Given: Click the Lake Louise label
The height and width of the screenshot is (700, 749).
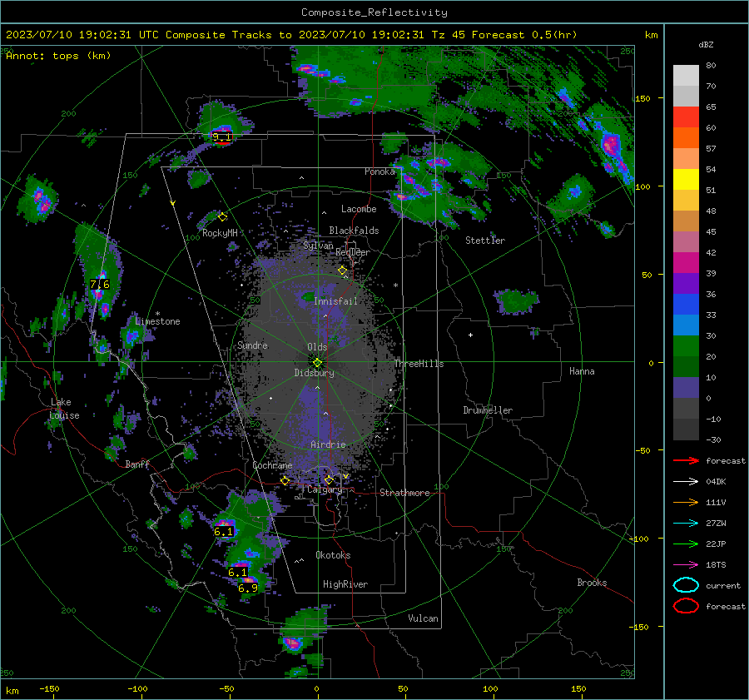Looking at the screenshot, I should [64, 409].
